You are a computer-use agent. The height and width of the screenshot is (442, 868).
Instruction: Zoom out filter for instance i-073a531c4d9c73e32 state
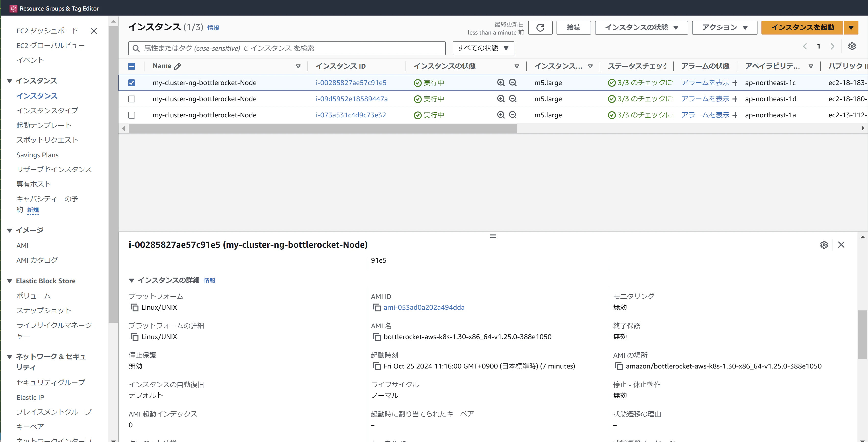(512, 115)
